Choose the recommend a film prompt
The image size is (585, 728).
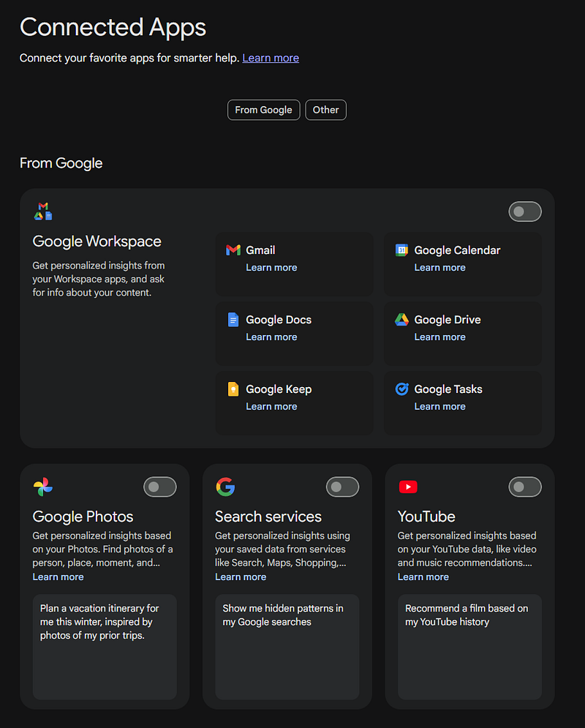[469, 647]
